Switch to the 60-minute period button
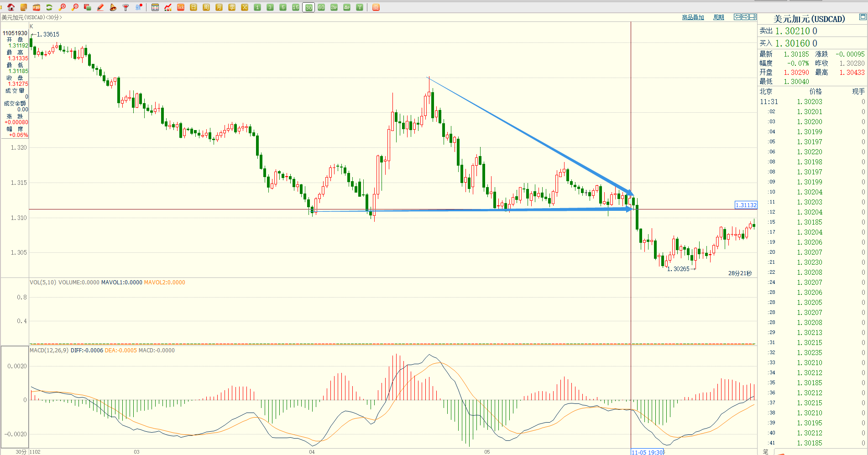The width and height of the screenshot is (868, 455). (x=321, y=7)
